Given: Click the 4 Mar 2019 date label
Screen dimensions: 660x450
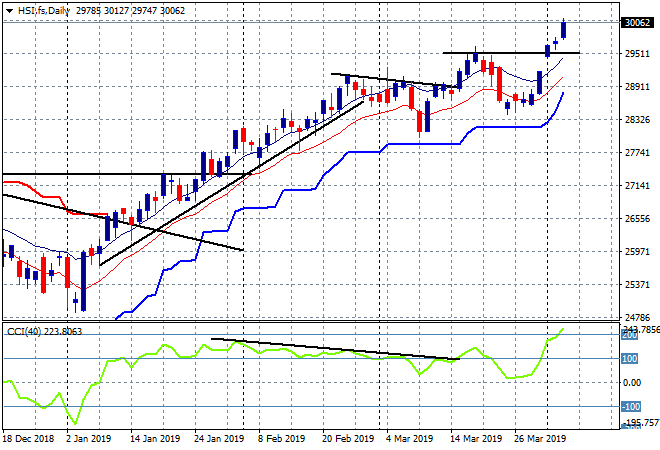Looking at the screenshot, I should coord(410,439).
